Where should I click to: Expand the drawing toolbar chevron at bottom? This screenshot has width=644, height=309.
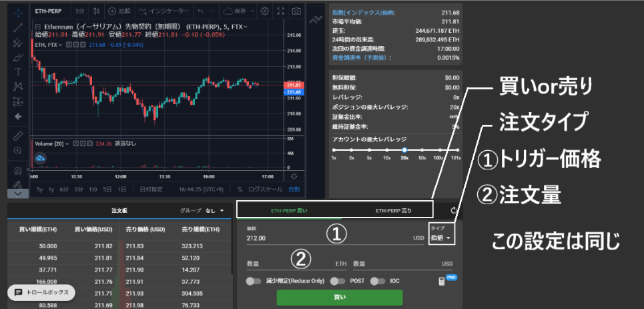18,193
